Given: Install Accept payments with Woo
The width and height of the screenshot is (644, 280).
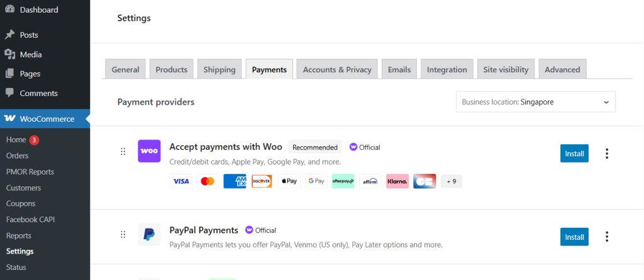Looking at the screenshot, I should [x=574, y=153].
